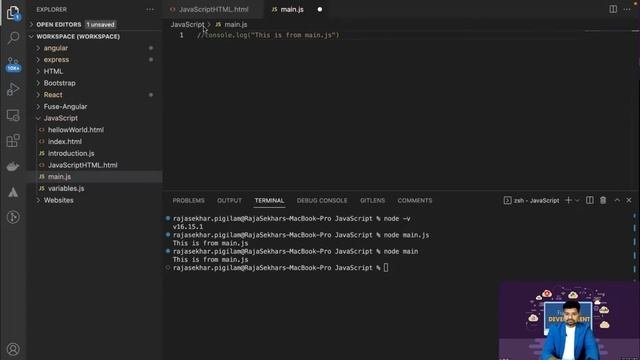
Task: Open the circular Git icon in activity bar
Action: pyautogui.click(x=13, y=217)
